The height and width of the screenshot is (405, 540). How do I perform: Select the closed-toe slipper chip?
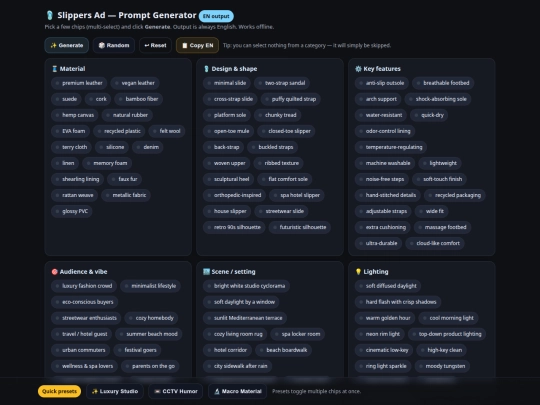coord(286,131)
